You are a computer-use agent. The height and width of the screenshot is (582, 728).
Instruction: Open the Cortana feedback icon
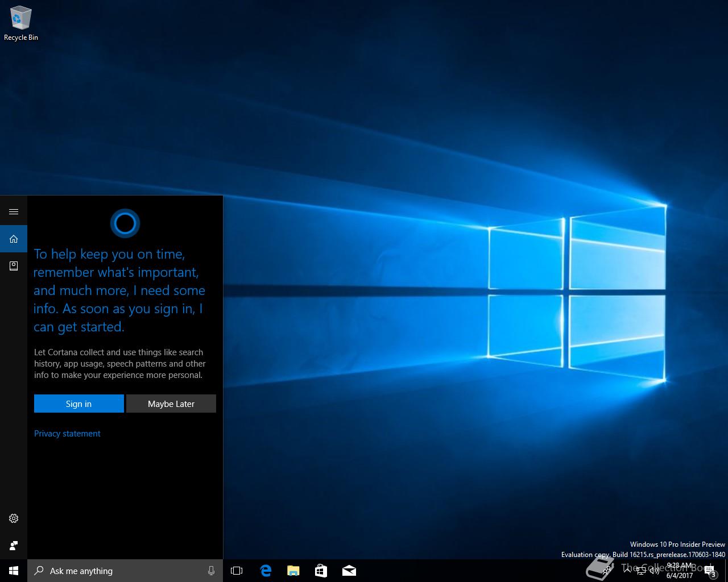tap(14, 546)
